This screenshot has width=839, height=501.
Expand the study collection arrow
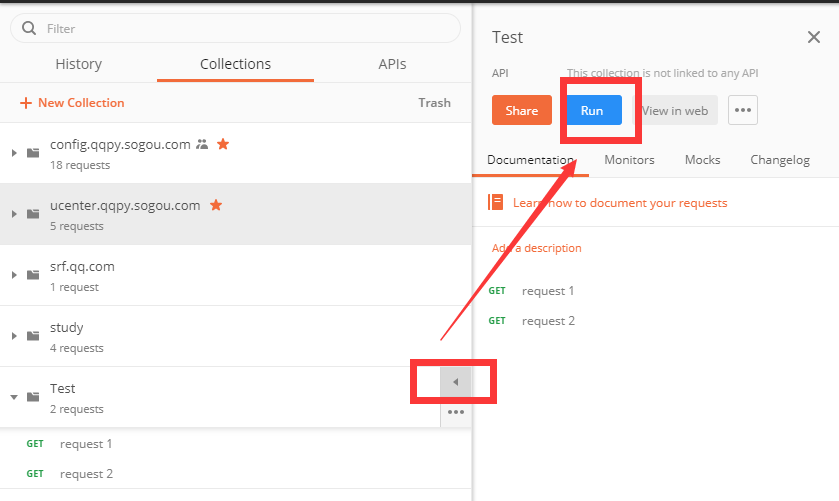[14, 336]
